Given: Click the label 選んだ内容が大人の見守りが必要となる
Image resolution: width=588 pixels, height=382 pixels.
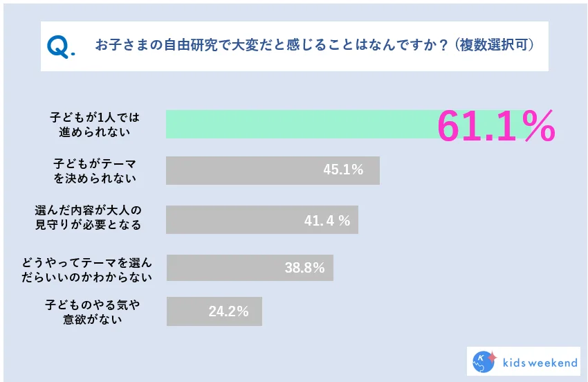Looking at the screenshot, I should point(88,217).
